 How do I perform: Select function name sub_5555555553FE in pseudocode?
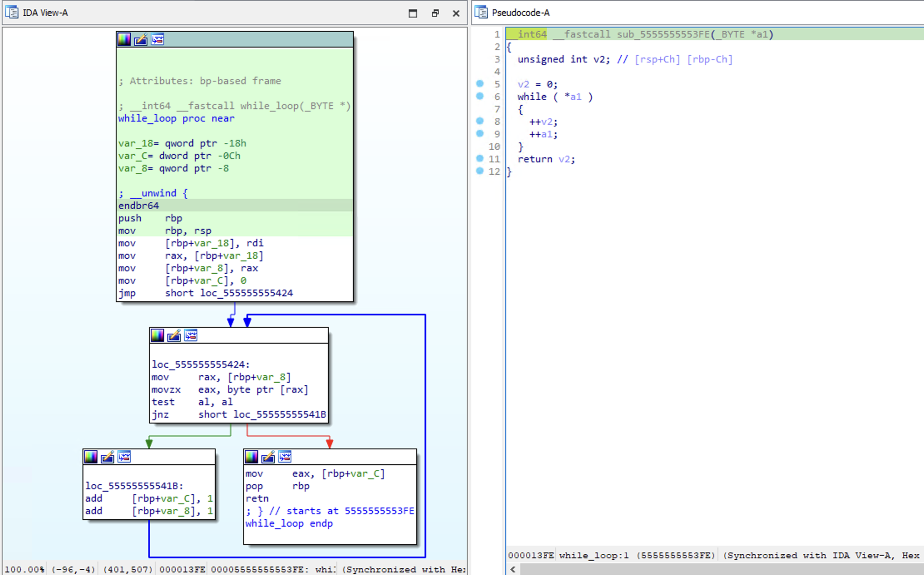click(663, 34)
